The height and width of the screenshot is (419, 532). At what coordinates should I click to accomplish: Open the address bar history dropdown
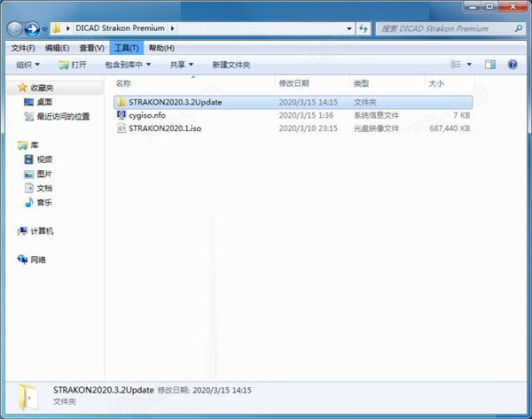point(349,28)
